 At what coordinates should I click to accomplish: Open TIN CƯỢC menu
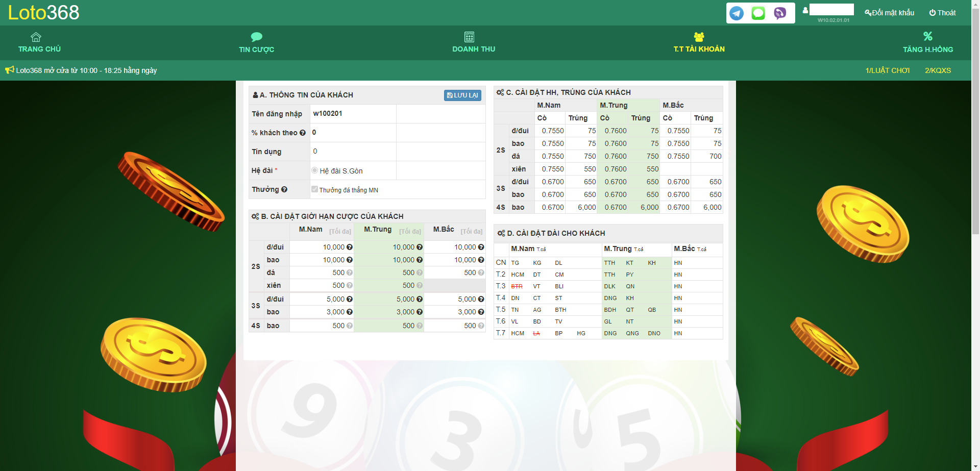257,42
